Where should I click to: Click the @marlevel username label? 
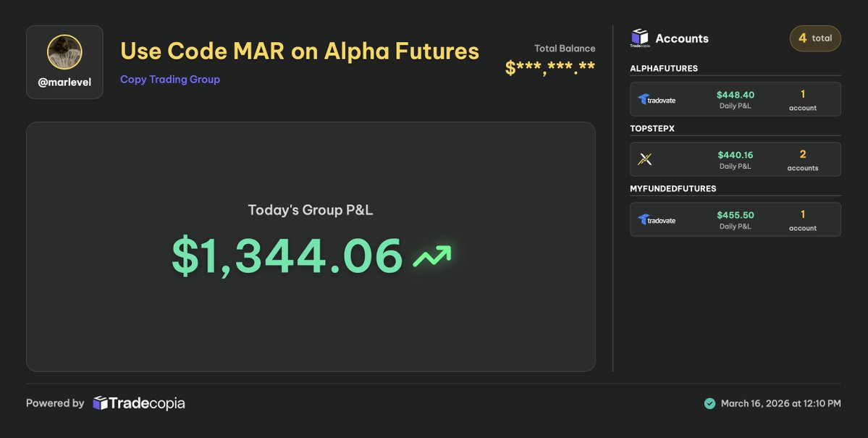point(64,83)
